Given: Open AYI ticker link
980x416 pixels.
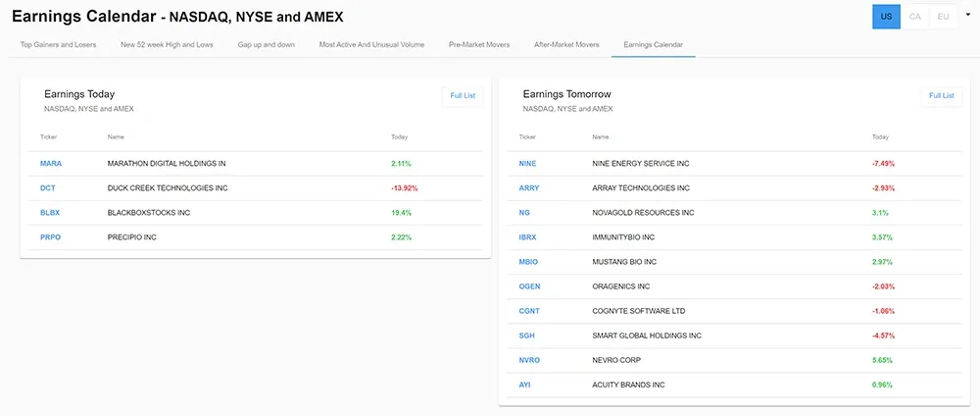Looking at the screenshot, I should (x=524, y=385).
